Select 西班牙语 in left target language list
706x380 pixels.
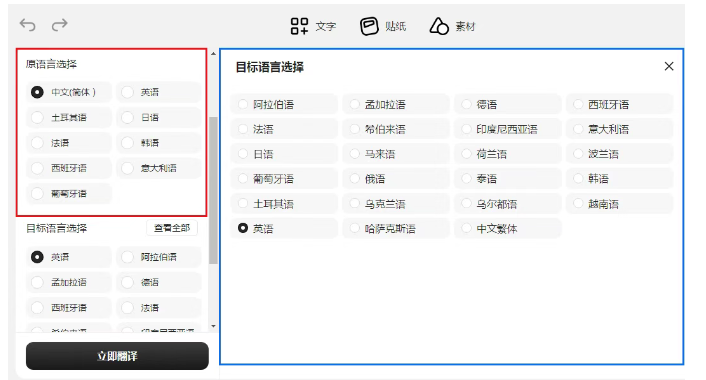pos(68,308)
